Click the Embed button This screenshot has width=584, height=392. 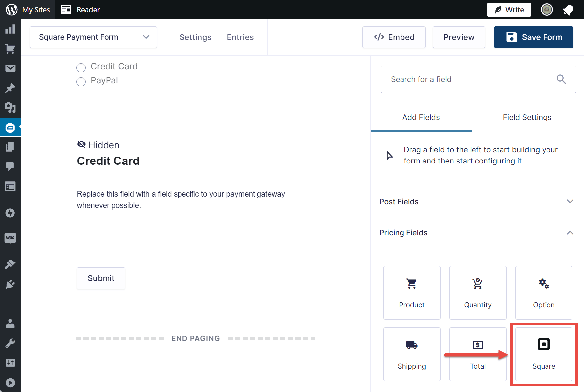tap(394, 37)
